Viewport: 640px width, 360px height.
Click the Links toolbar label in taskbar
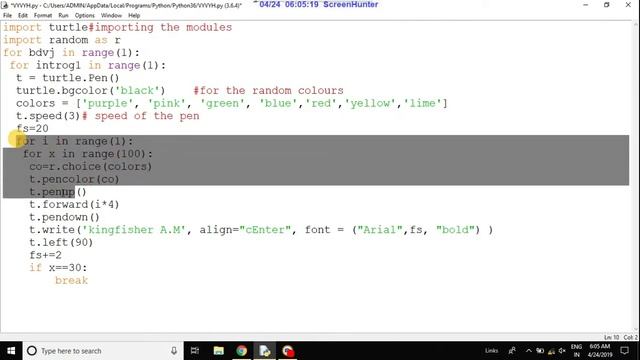(x=491, y=351)
